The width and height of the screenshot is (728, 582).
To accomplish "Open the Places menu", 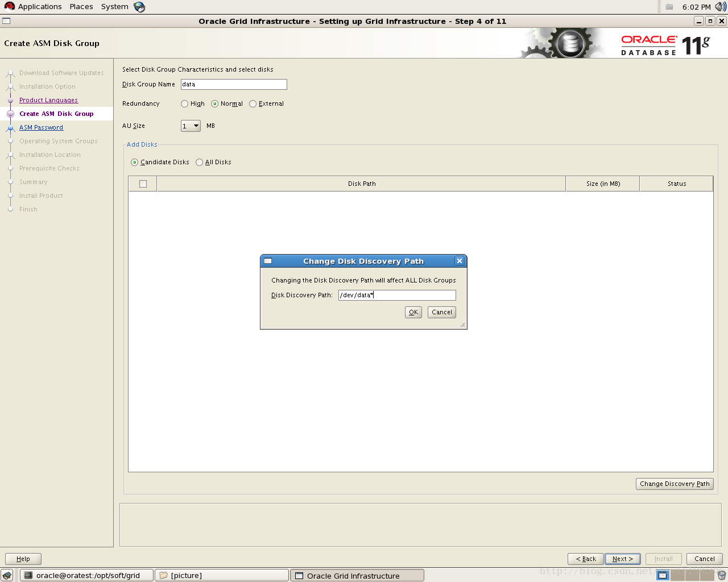I will point(81,7).
